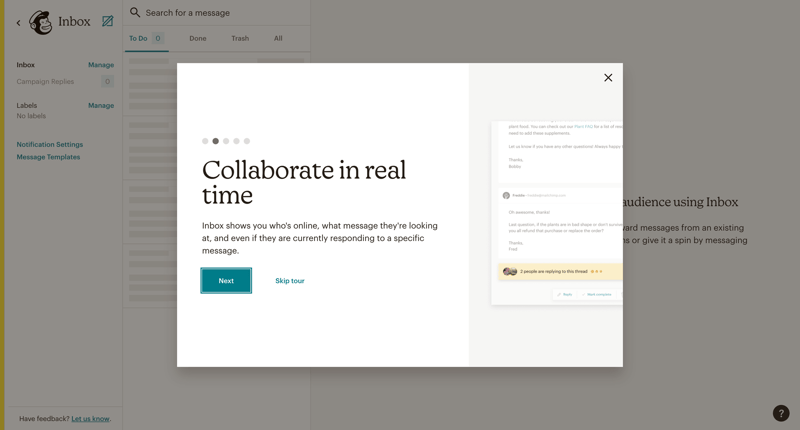Image resolution: width=800 pixels, height=430 pixels.
Task: Go to first tour step dot
Action: tap(205, 141)
